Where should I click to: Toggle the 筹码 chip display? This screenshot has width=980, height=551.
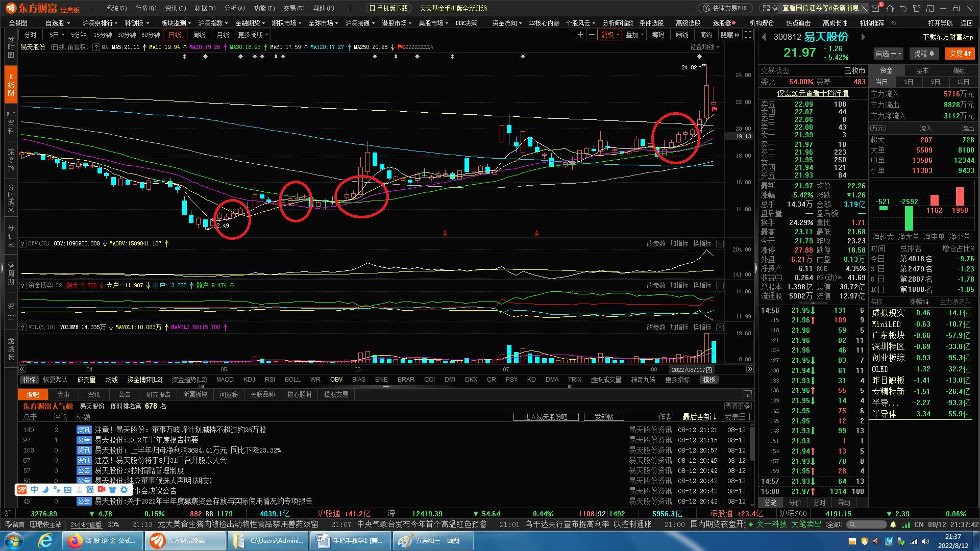point(658,35)
